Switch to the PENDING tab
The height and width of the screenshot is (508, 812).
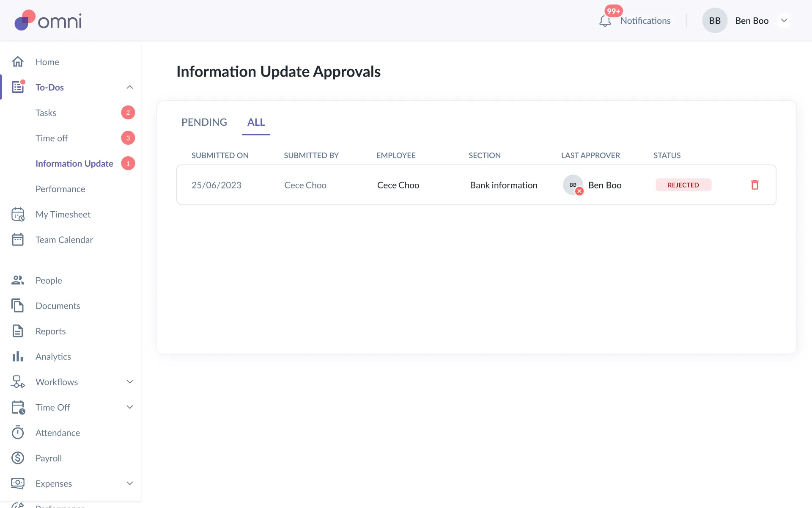coord(204,122)
